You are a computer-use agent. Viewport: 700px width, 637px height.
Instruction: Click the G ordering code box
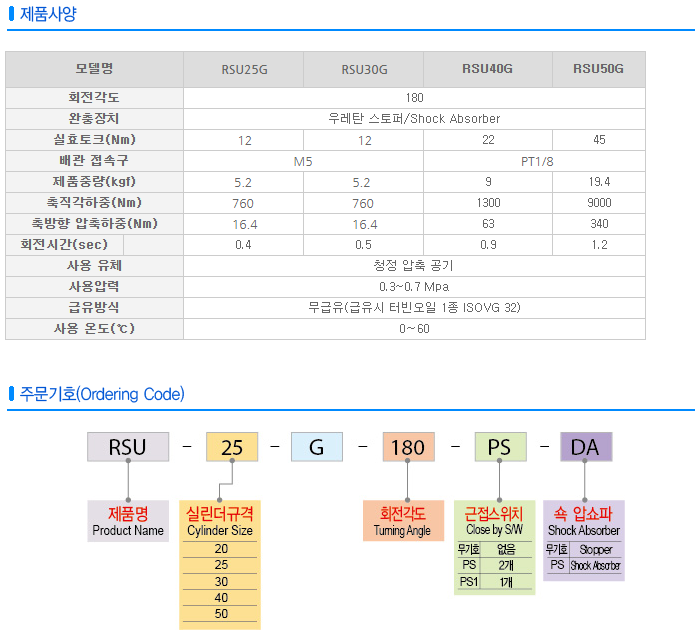coord(317,447)
